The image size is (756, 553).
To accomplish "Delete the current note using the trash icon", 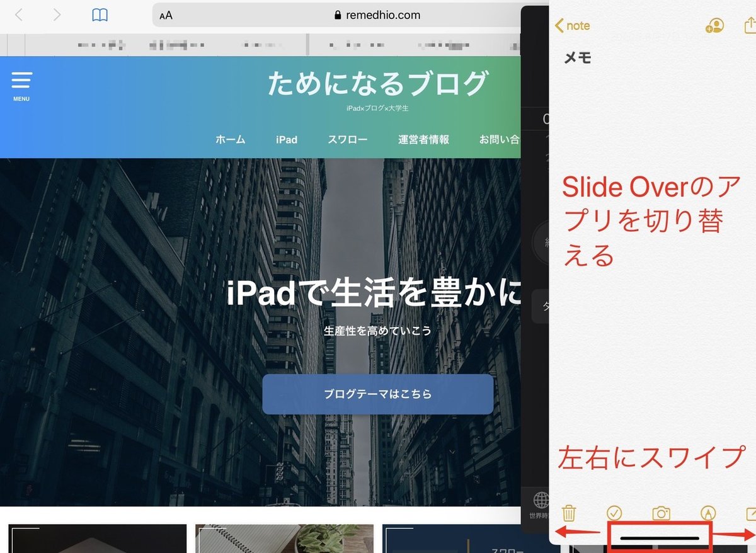I will tap(569, 513).
